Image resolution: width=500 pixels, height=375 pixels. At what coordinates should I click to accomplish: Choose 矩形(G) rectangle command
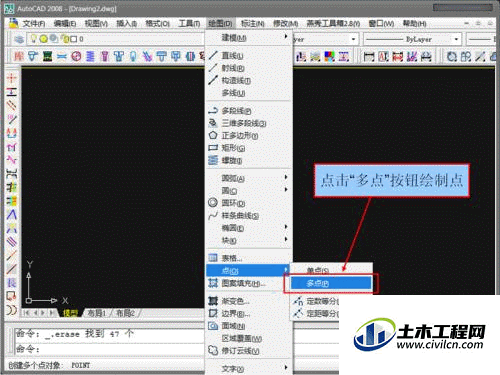pyautogui.click(x=248, y=148)
